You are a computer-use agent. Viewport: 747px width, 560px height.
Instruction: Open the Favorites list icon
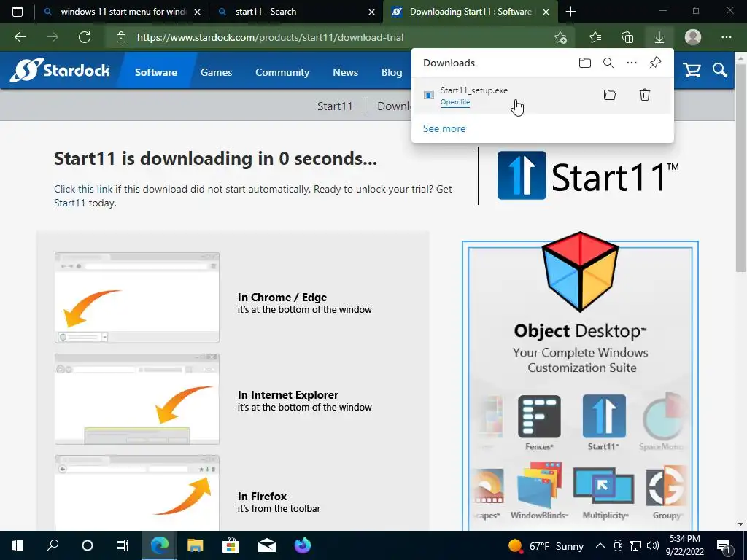click(x=595, y=37)
